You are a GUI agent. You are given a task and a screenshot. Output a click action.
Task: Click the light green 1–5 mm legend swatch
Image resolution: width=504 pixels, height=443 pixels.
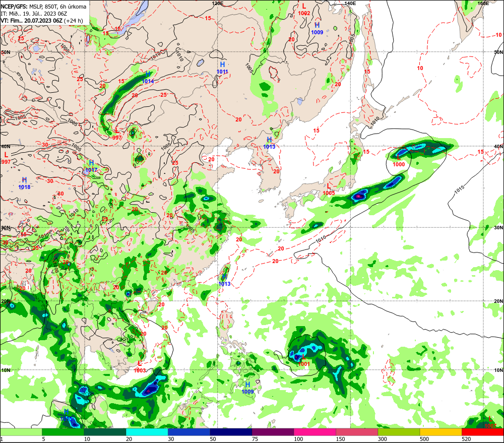(21, 432)
